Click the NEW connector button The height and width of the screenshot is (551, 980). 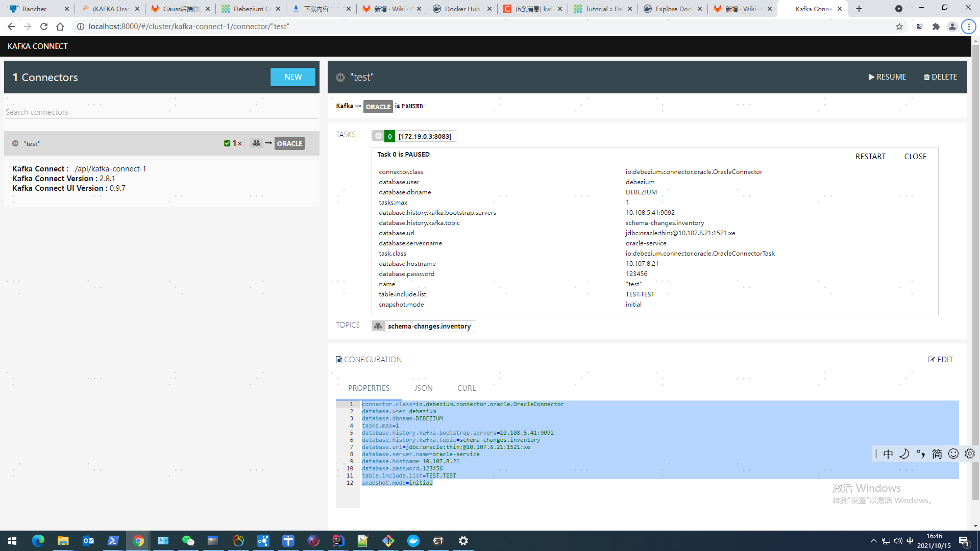pos(292,77)
